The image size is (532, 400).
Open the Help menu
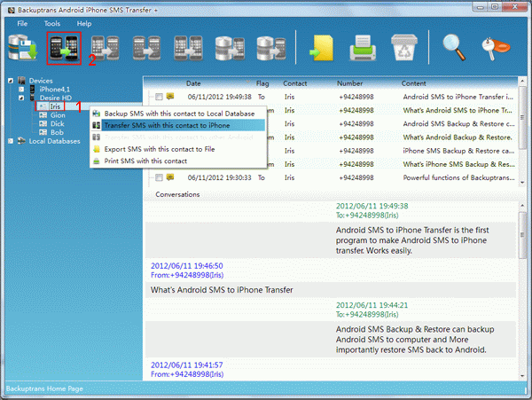84,23
